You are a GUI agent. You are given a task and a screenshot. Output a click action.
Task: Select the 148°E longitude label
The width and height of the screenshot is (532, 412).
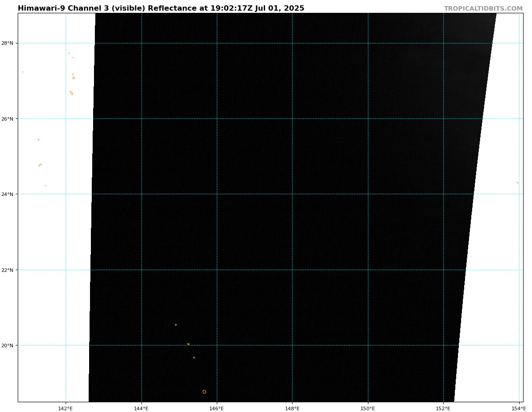click(292, 408)
